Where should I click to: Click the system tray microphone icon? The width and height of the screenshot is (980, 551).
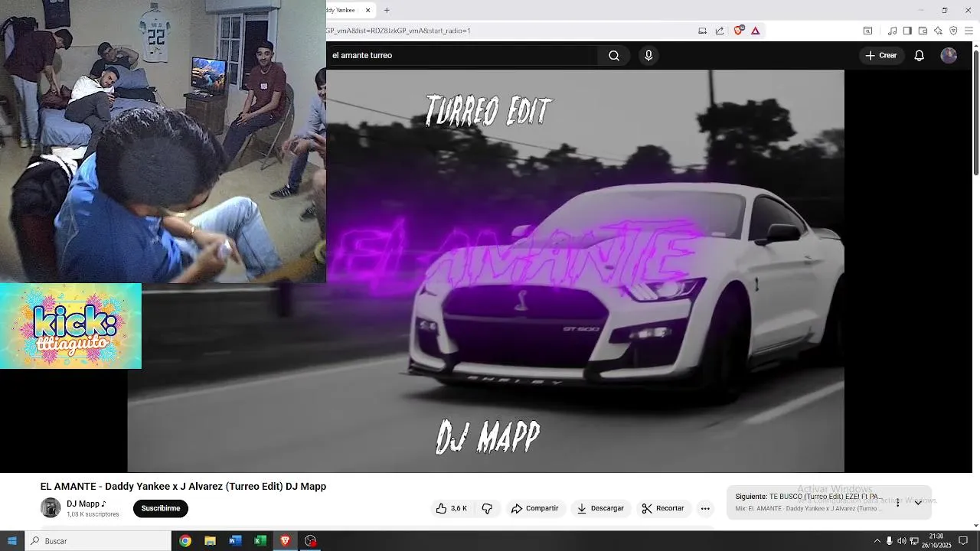pos(889,541)
